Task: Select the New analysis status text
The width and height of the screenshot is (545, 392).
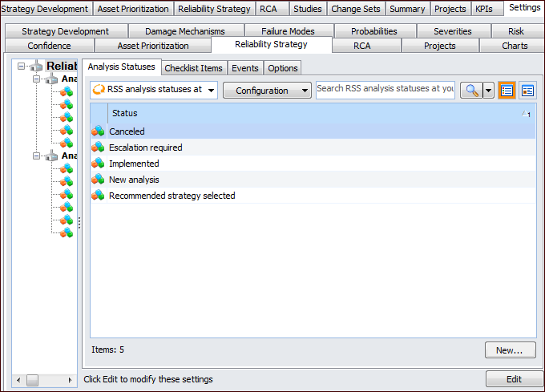Action: coord(134,180)
